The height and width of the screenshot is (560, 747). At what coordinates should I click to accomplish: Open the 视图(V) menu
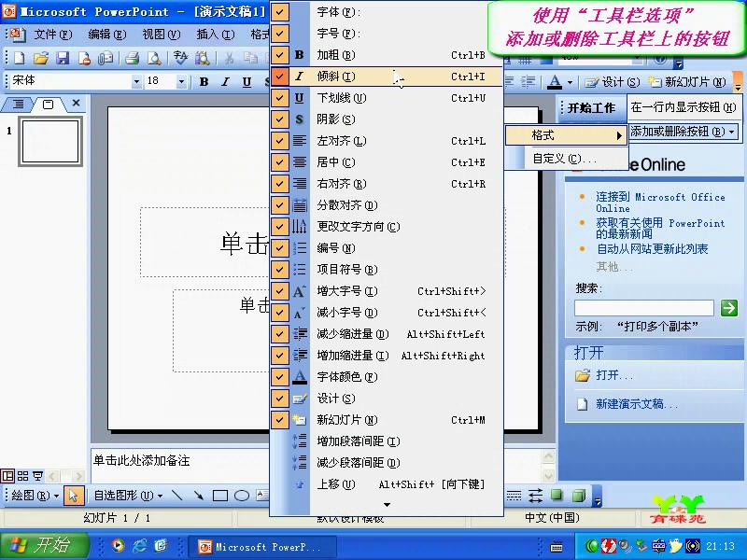tap(162, 34)
